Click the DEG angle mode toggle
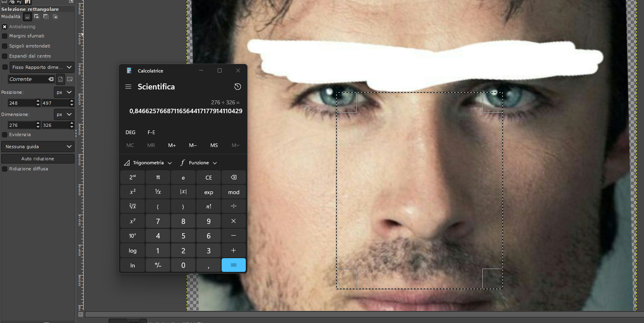The width and height of the screenshot is (644, 323). [130, 132]
